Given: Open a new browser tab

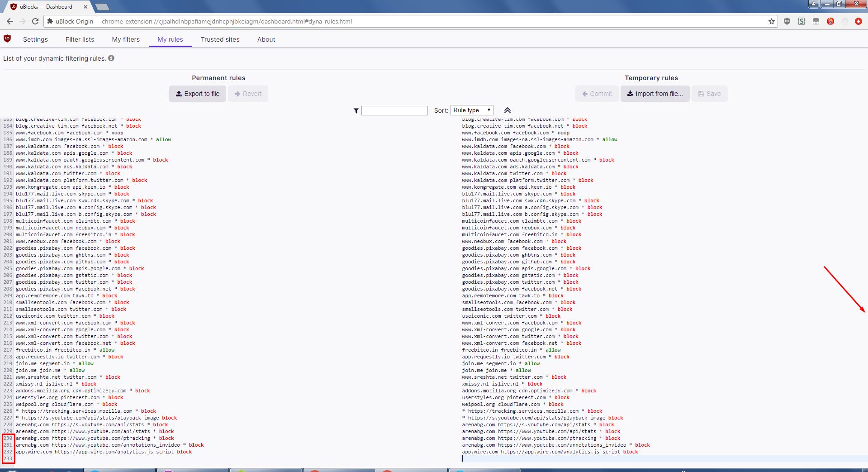Looking at the screenshot, I should (x=102, y=7).
